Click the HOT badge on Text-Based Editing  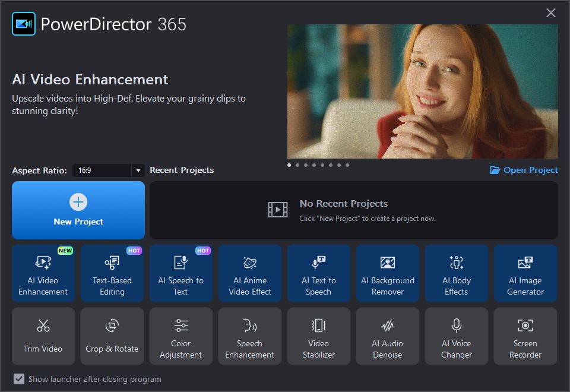click(x=134, y=251)
